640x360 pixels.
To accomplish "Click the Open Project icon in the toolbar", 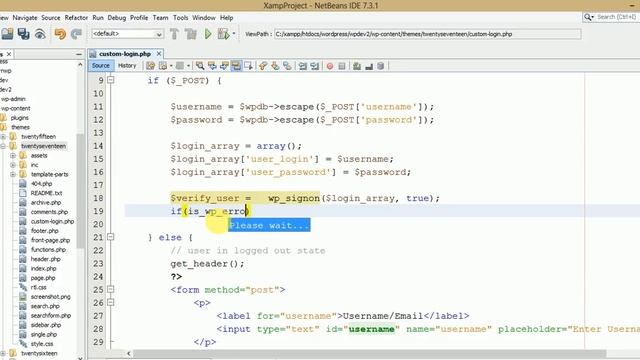I will click(7, 34).
